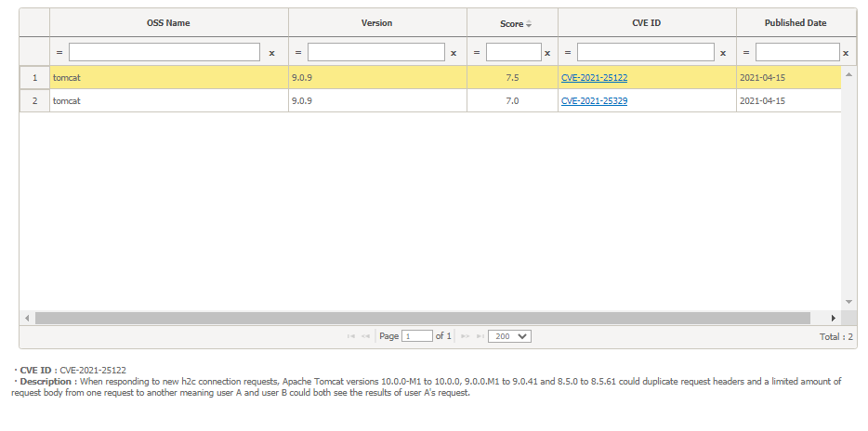868x431 pixels.
Task: Click vertical scrollbar down arrow
Action: click(848, 302)
